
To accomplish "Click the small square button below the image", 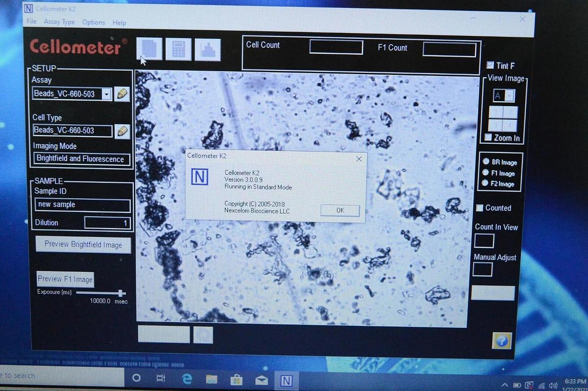I will pyautogui.click(x=203, y=335).
